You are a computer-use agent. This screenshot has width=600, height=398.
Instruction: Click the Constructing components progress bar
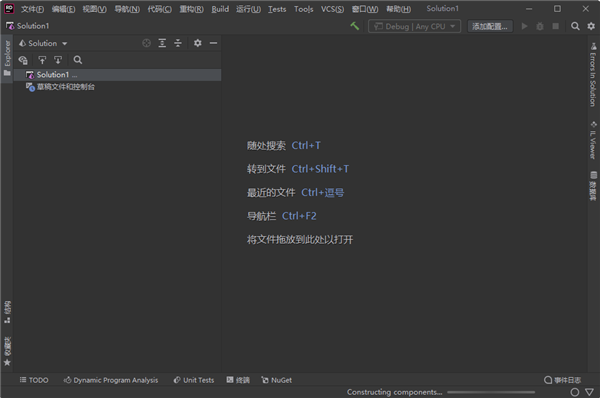[491, 392]
